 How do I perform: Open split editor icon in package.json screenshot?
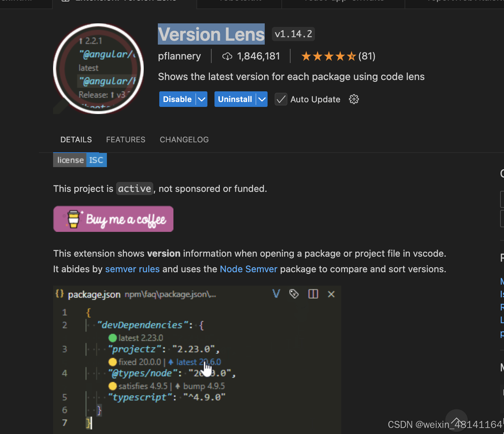coord(313,294)
